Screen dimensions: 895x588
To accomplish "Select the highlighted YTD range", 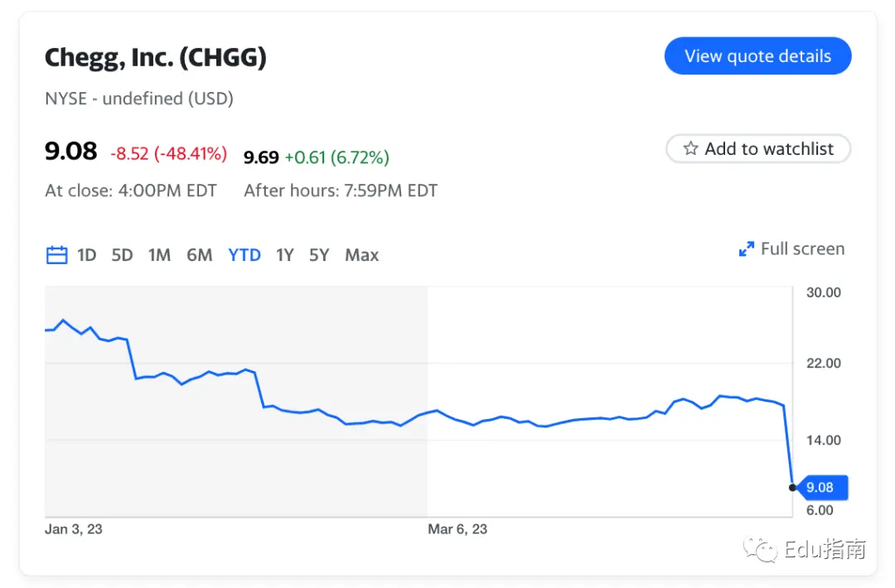I will (x=244, y=255).
